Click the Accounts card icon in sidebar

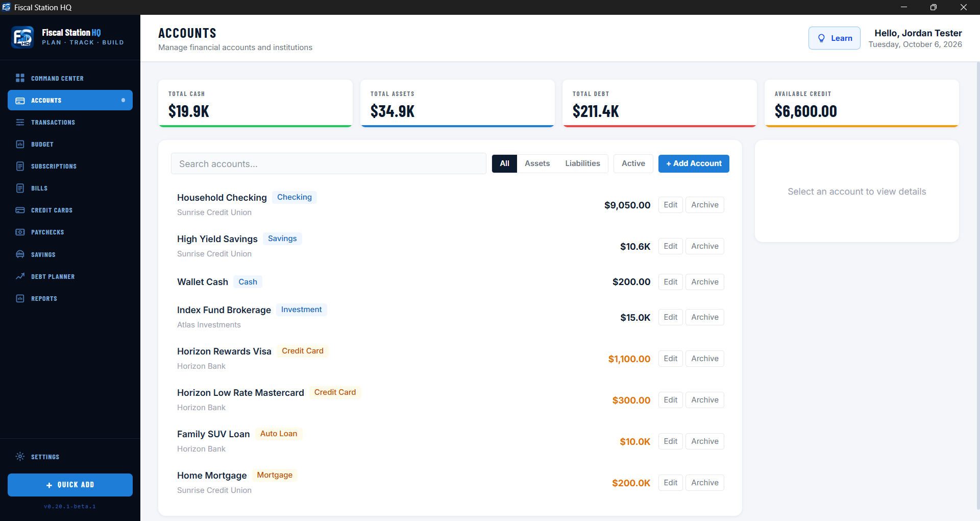coord(20,101)
